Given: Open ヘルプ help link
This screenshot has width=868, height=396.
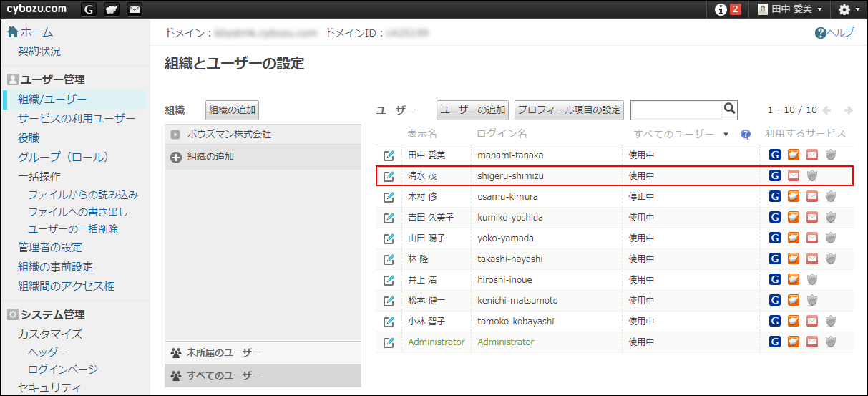Looking at the screenshot, I should click(x=834, y=33).
